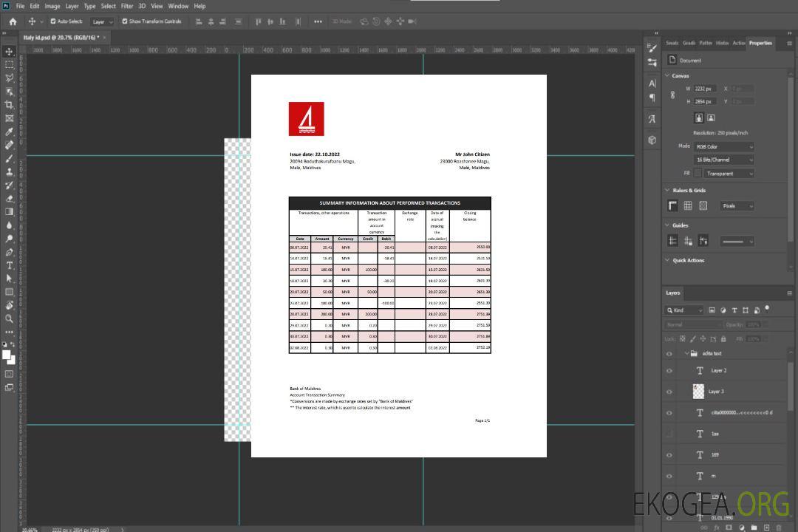Screen dimensions: 798x532
Task: Uncheck the Auto-Select checkbox
Action: 53,21
